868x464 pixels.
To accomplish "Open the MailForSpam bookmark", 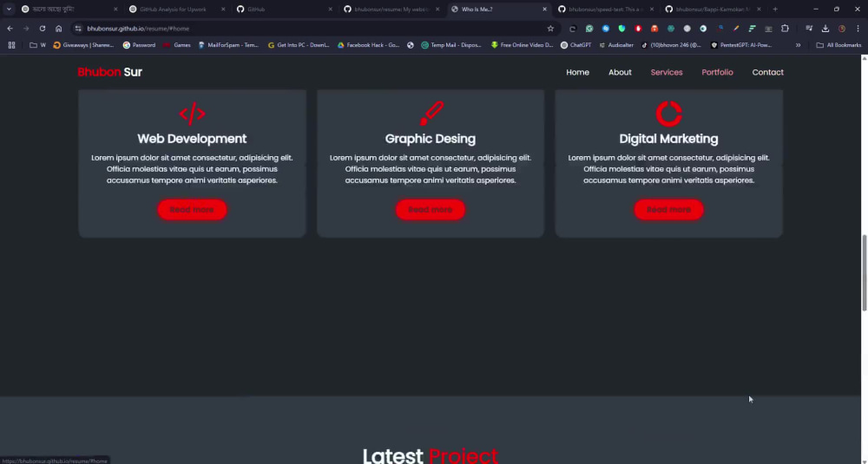I will tap(228, 45).
